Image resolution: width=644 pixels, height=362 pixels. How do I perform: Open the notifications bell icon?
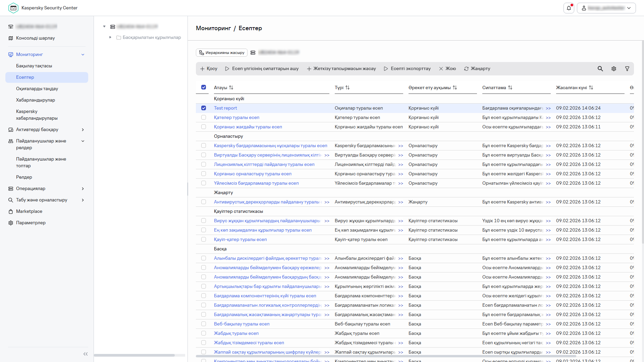tap(569, 8)
